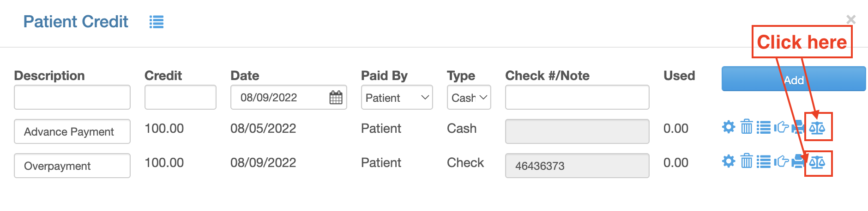
Task: Delete the Overpayment credit via trash icon
Action: [x=747, y=161]
